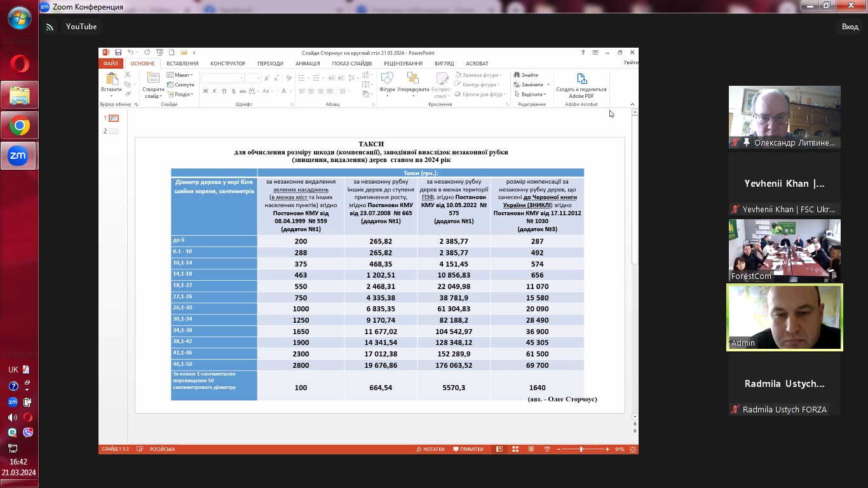Click the New Slide (Створити слайд) icon
Screen dimensions: 868x488
(153, 79)
